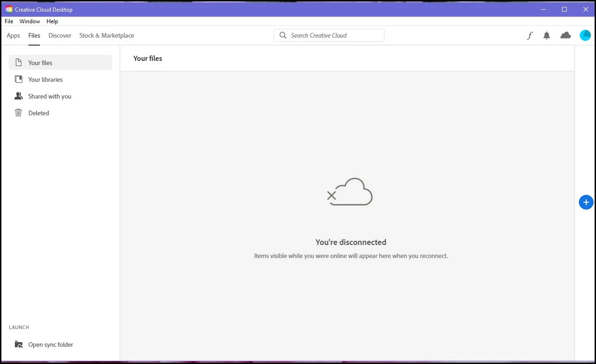
Task: Click the blue plus add button
Action: [586, 202]
